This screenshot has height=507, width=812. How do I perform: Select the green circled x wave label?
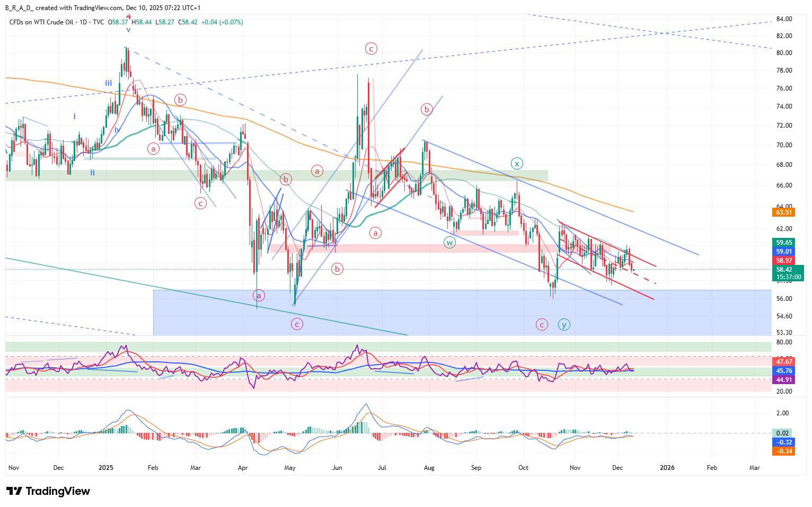[x=517, y=163]
